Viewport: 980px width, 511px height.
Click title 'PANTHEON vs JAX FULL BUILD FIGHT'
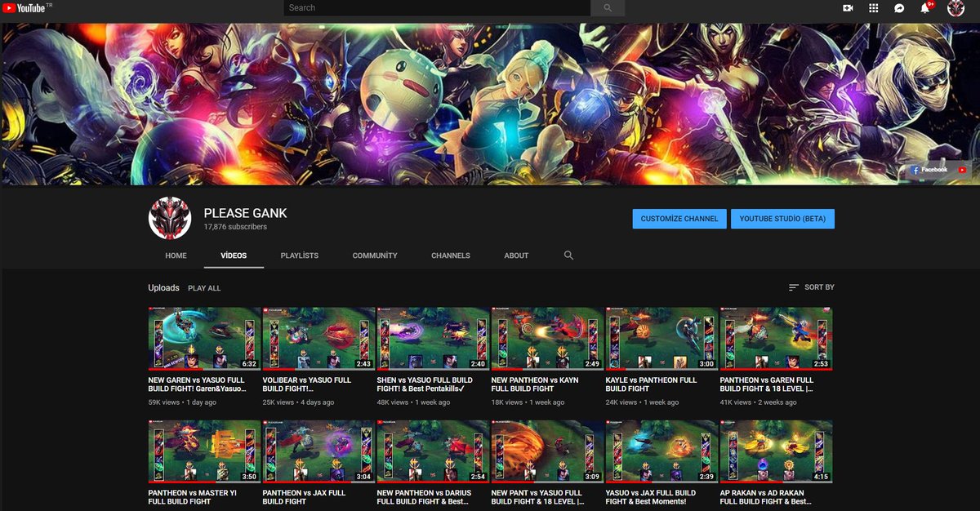click(304, 497)
